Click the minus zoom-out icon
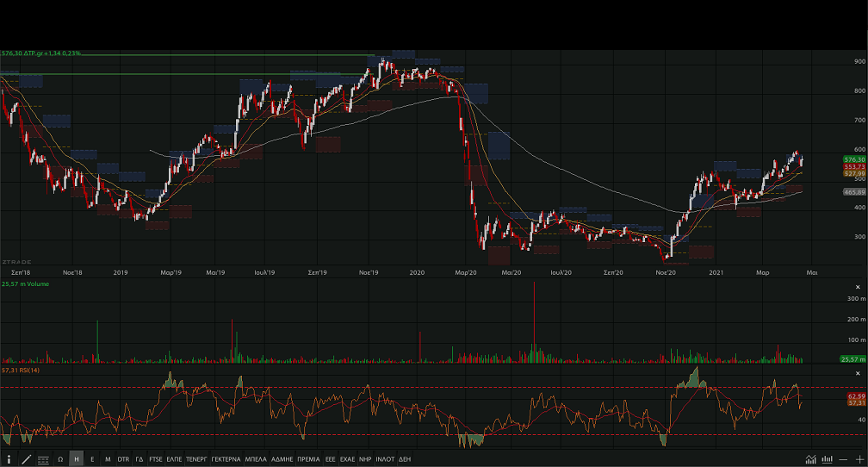Image resolution: width=868 pixels, height=467 pixels. [845, 459]
